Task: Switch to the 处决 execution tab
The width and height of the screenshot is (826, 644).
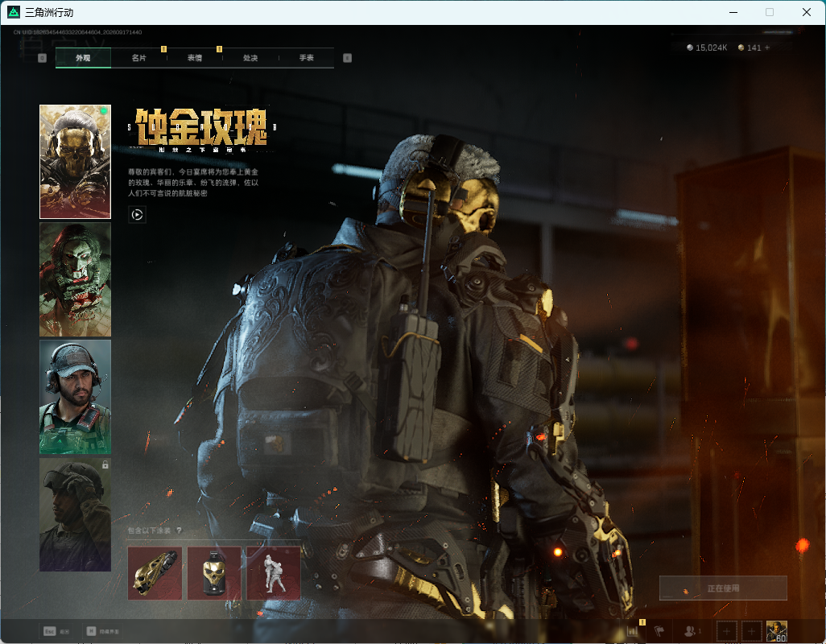Action: (x=250, y=58)
